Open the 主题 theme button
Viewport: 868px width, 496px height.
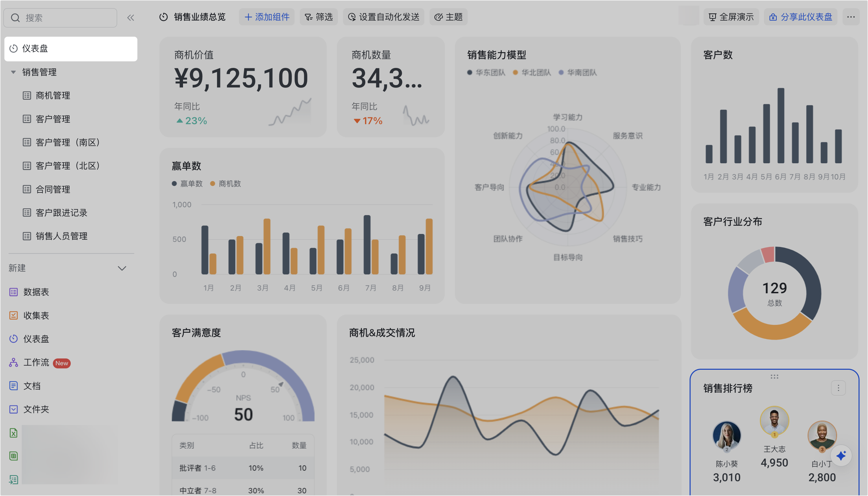pyautogui.click(x=448, y=17)
